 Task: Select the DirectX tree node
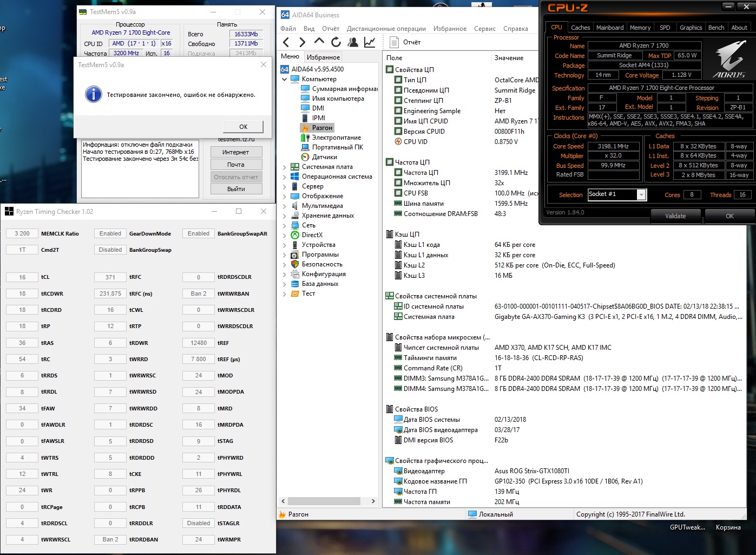coord(307,235)
